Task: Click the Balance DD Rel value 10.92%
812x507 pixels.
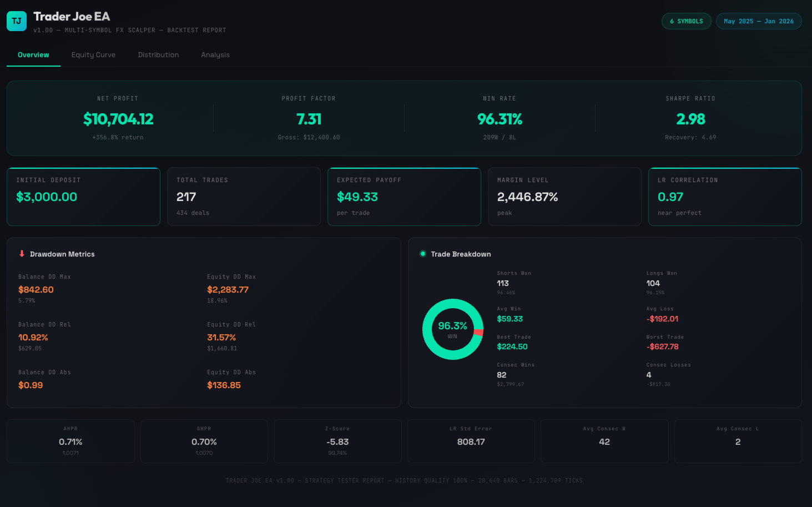Action: coord(33,337)
